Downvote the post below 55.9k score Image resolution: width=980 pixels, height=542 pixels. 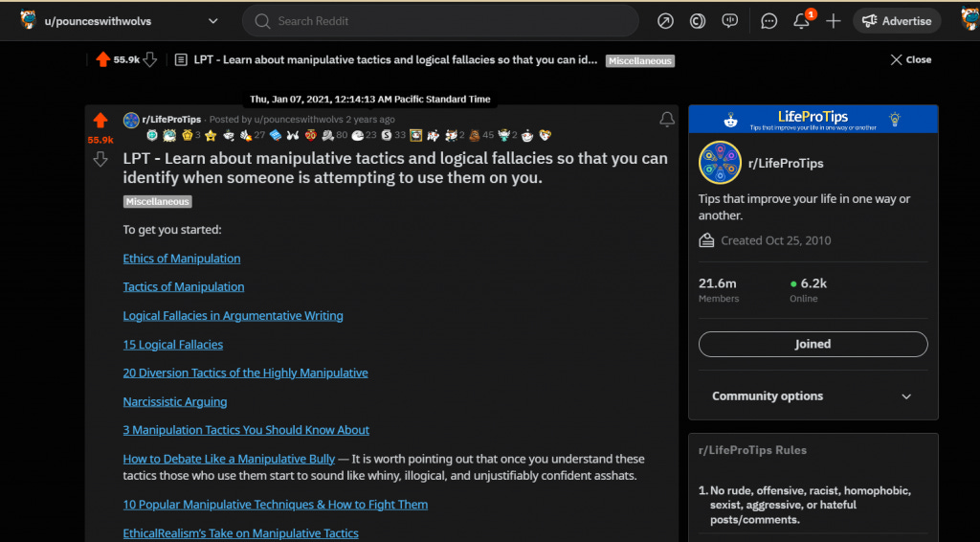tap(100, 160)
